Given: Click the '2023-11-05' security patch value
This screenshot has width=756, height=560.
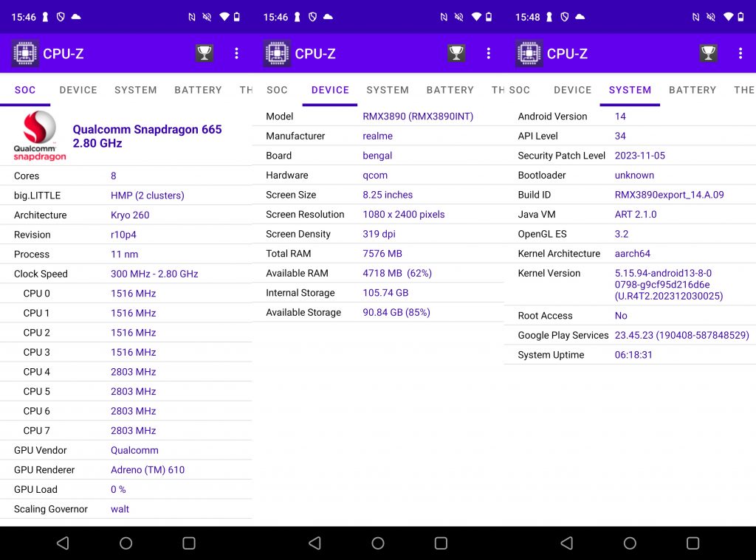Looking at the screenshot, I should click(x=640, y=156).
